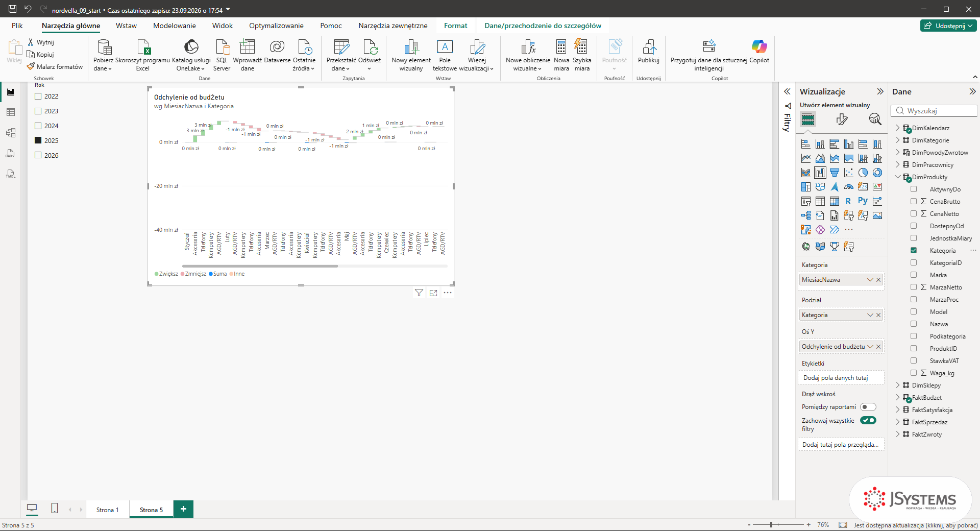Create Szybka miara quick measure
Screen dimensions: 980x531
pos(582,55)
